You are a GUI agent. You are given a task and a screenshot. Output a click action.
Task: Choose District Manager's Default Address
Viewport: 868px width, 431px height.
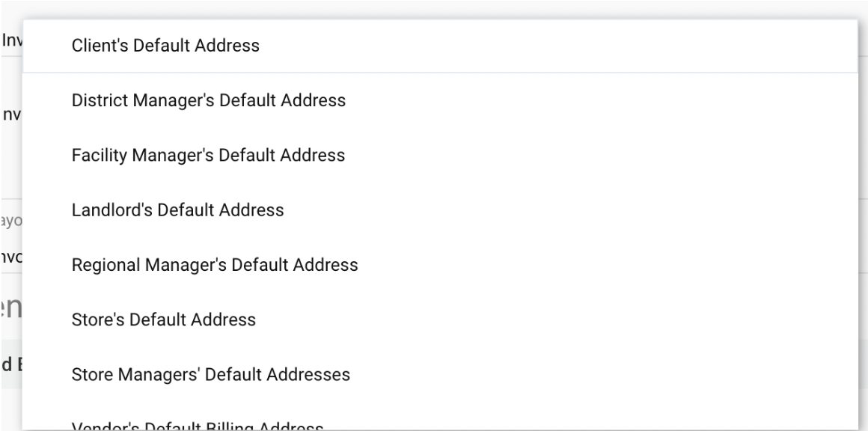point(209,100)
